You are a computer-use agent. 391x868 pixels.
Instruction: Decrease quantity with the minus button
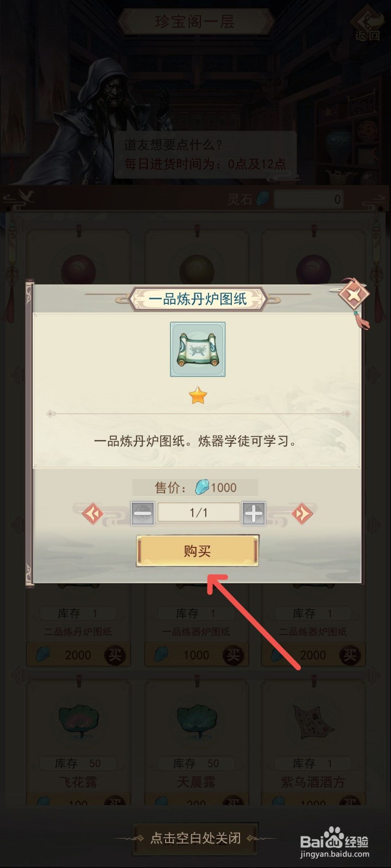[x=143, y=513]
